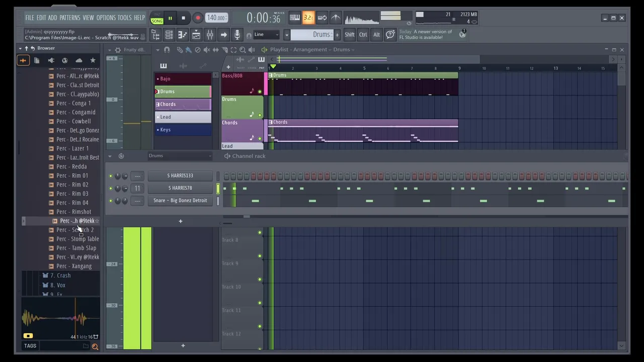This screenshot has height=362, width=644.
Task: Mute the Snare Big Donez channel LED
Action: coord(111,201)
